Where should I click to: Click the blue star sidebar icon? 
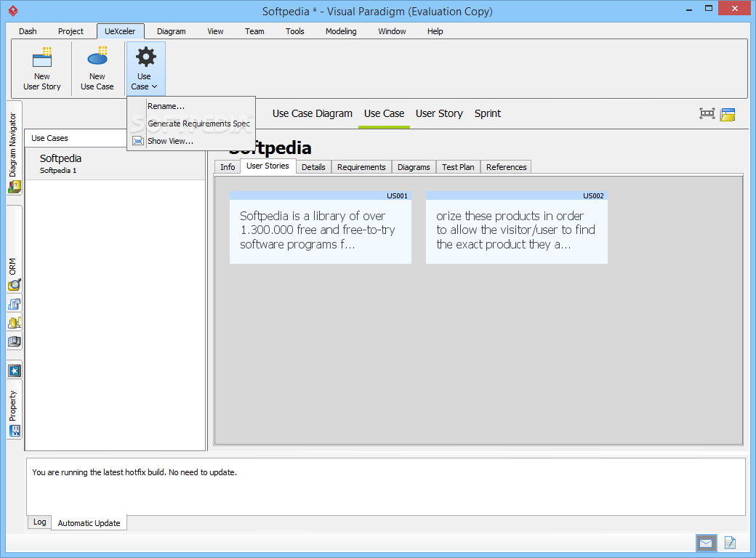point(15,371)
